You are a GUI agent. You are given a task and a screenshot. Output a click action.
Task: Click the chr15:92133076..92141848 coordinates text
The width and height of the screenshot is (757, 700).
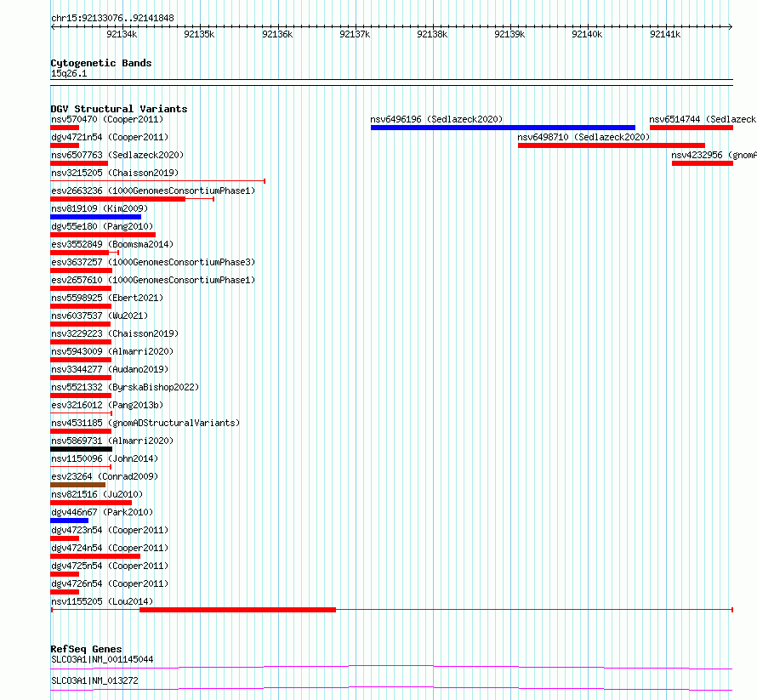point(112,19)
